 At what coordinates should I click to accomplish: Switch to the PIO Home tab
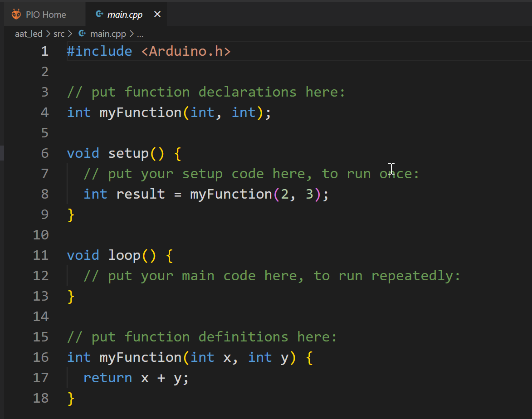(x=44, y=15)
